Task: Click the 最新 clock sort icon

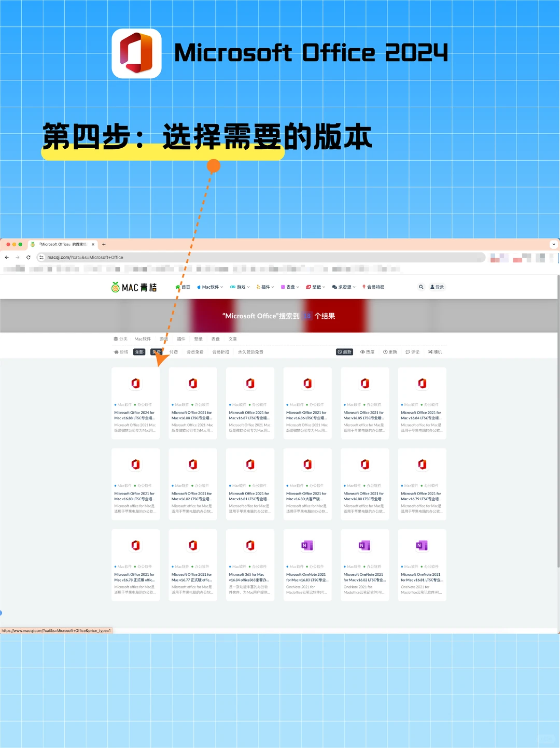Action: [340, 352]
